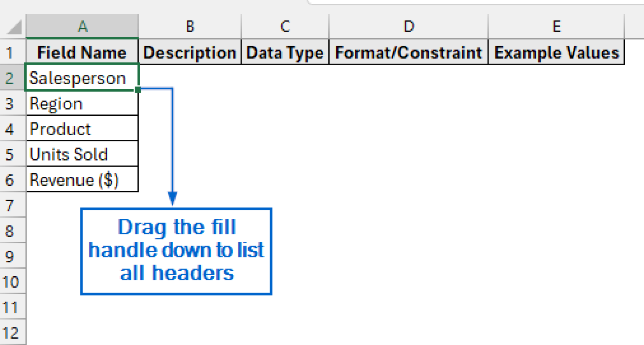Click the Example Values header cell

click(x=556, y=52)
